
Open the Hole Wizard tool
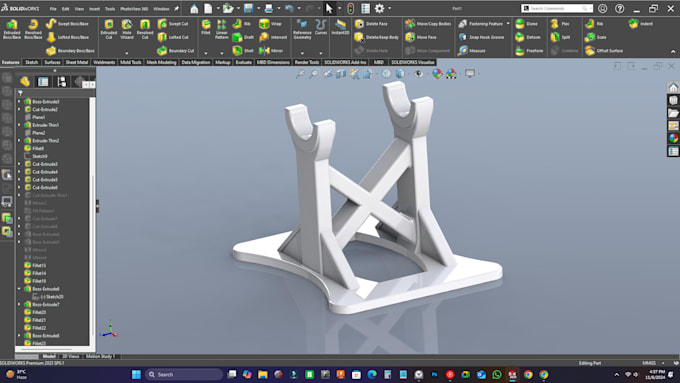click(127, 29)
